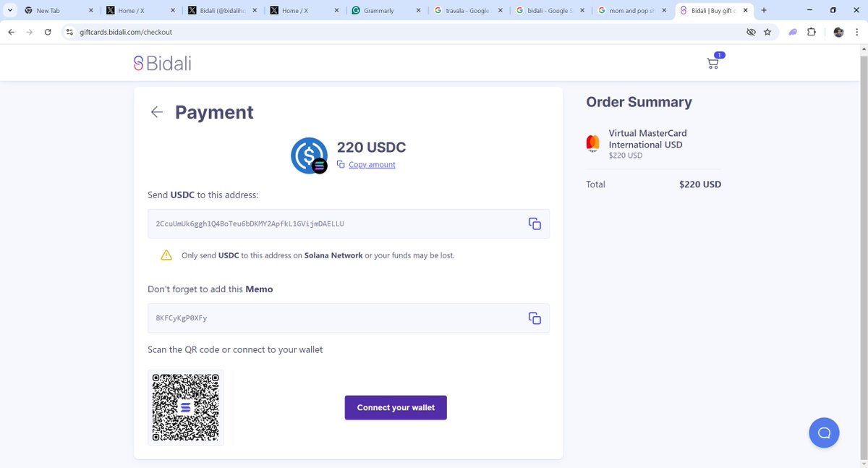Click the Copy amount link
This screenshot has height=468, width=868.
[372, 164]
